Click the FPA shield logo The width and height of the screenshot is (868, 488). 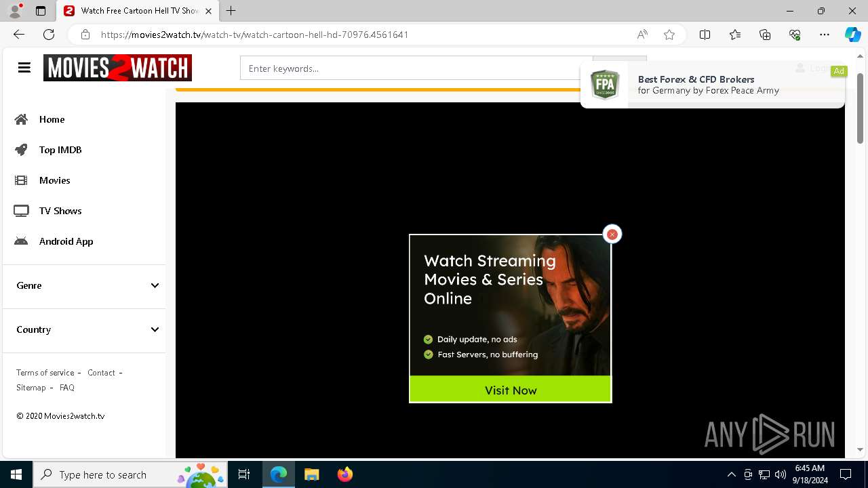coord(605,85)
